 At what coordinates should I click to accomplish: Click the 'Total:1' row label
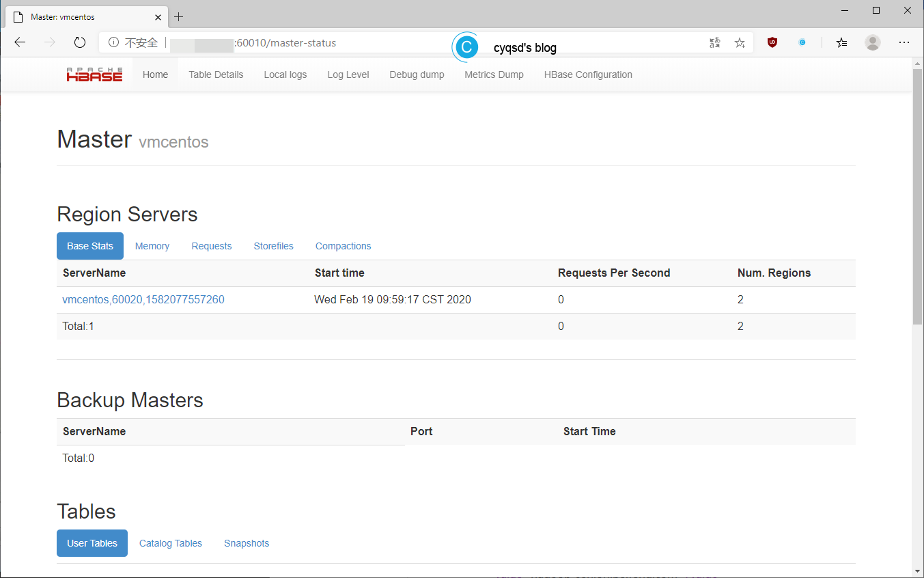coord(79,326)
